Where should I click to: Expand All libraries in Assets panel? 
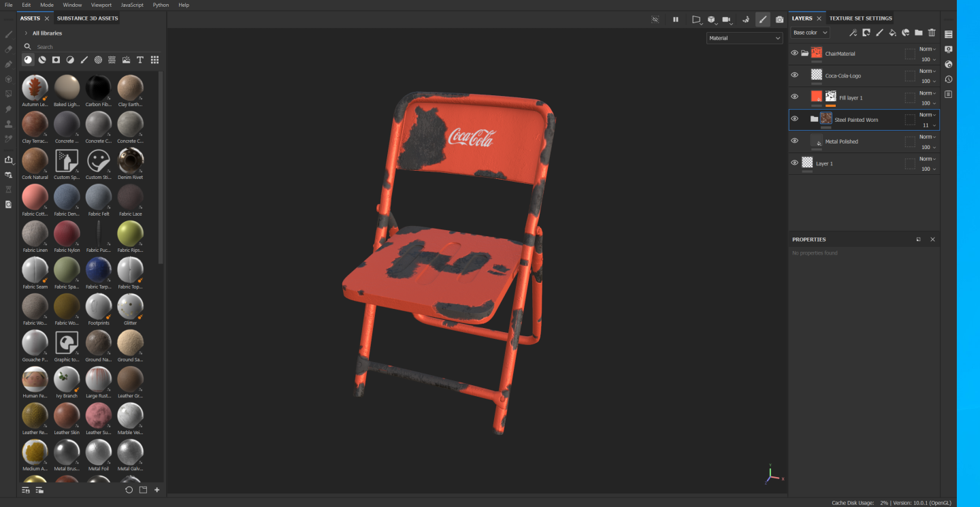pyautogui.click(x=26, y=33)
